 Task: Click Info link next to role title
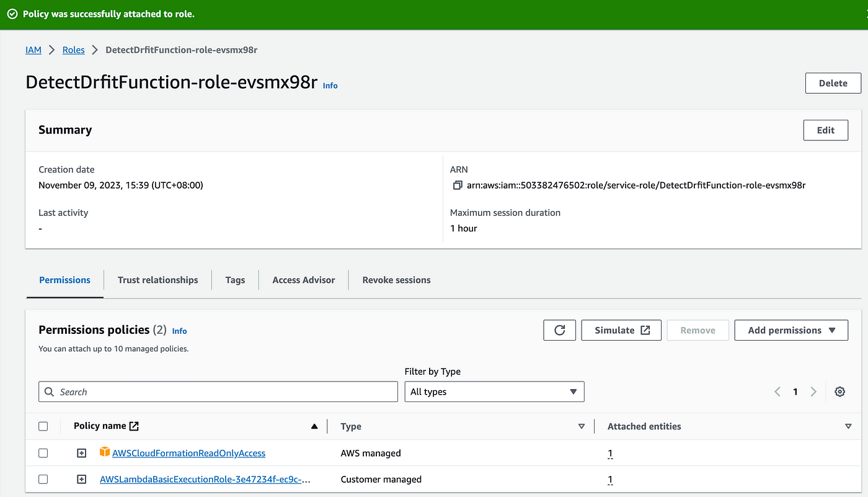pos(330,86)
